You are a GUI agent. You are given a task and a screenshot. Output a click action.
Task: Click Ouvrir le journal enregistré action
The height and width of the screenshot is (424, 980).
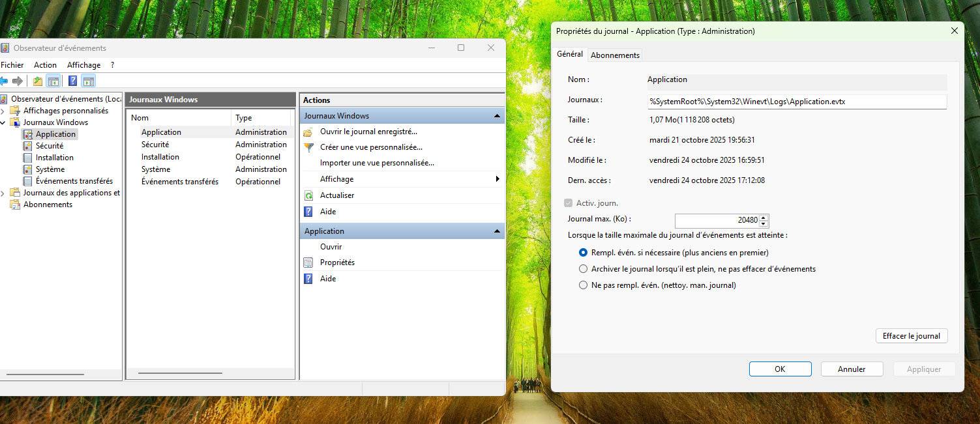368,132
